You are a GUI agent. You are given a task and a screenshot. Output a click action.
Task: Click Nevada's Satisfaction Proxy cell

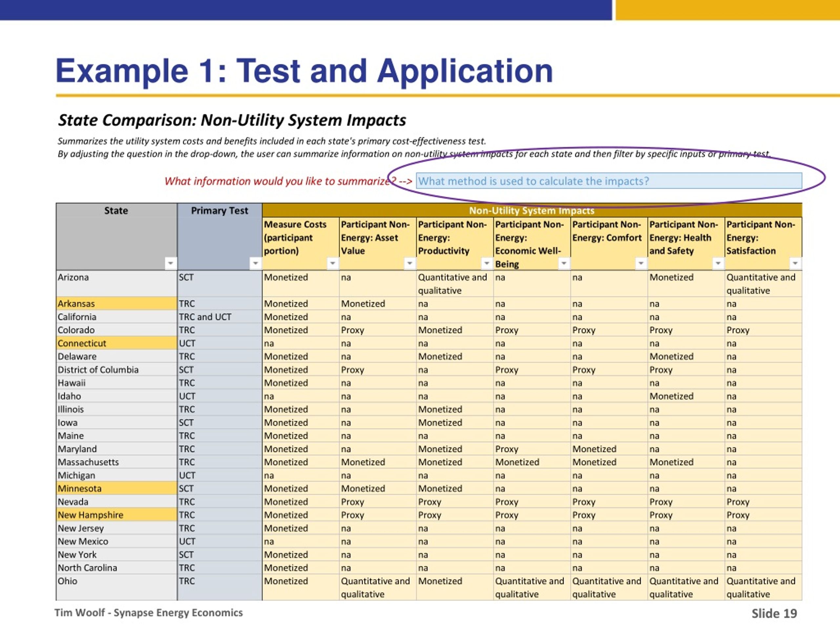(x=764, y=502)
